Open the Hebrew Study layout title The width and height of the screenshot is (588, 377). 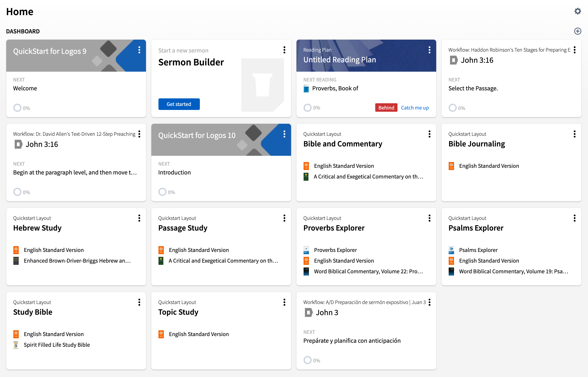click(x=37, y=228)
